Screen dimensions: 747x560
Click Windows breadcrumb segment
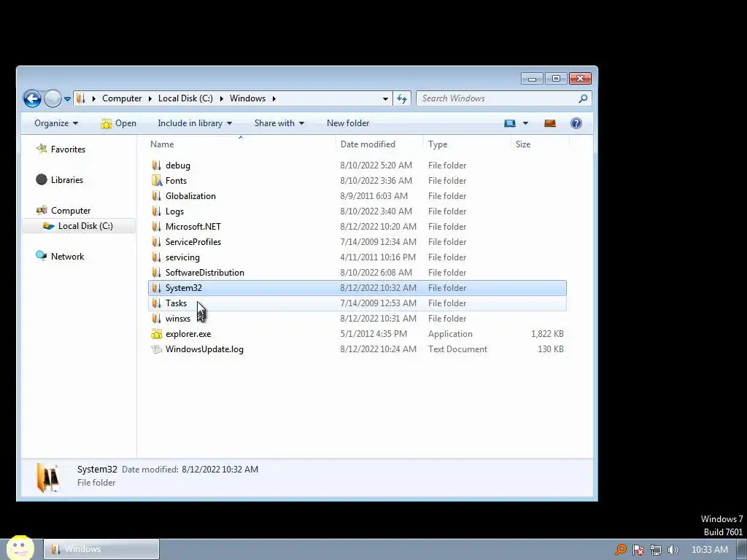pos(248,98)
